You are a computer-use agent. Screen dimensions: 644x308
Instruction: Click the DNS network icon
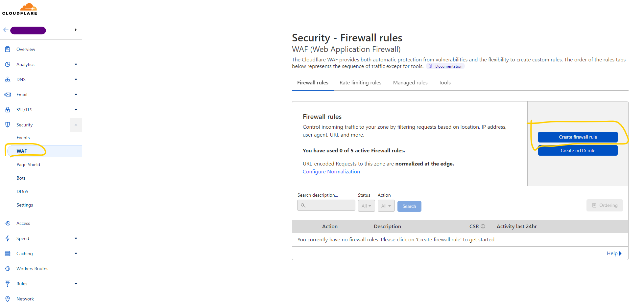coord(8,79)
